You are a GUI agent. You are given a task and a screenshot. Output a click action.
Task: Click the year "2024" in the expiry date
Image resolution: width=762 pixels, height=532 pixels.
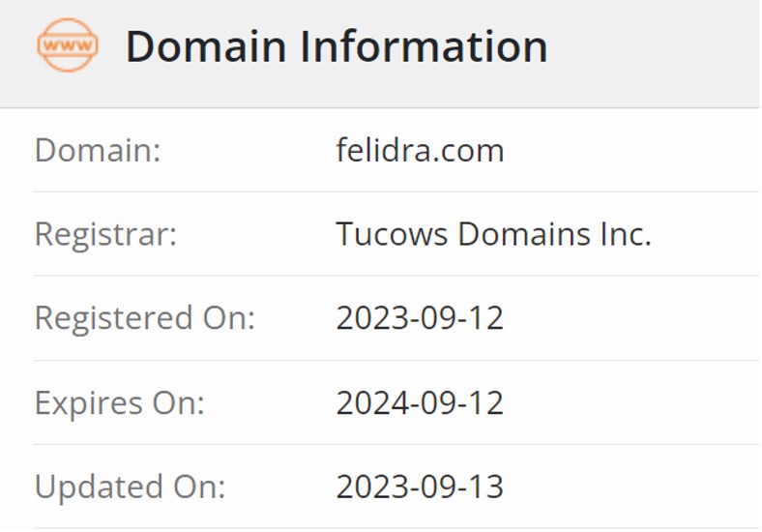pos(366,402)
